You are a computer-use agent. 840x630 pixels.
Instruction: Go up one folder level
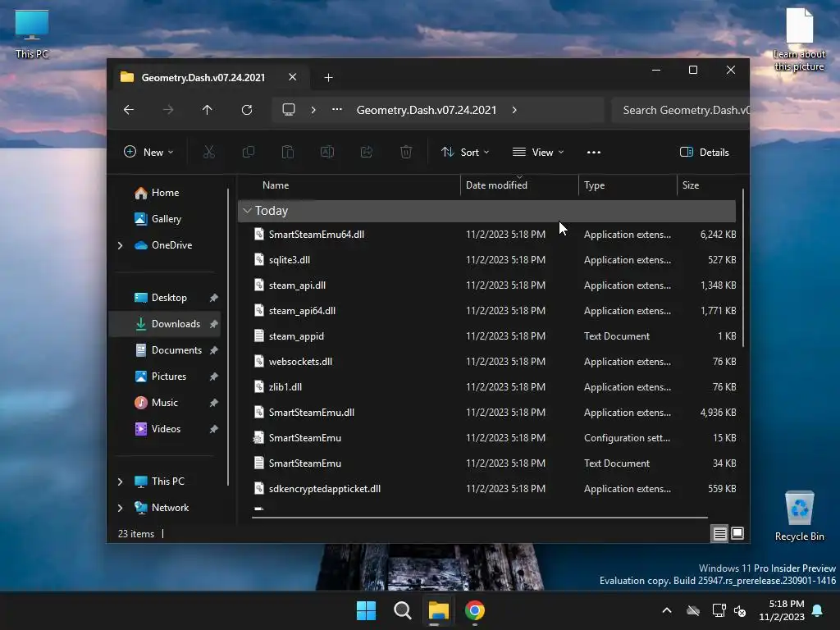pos(208,110)
